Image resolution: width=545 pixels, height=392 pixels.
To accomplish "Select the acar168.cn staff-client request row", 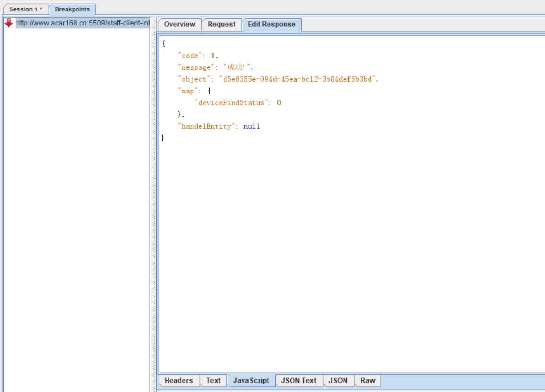I will pyautogui.click(x=83, y=23).
